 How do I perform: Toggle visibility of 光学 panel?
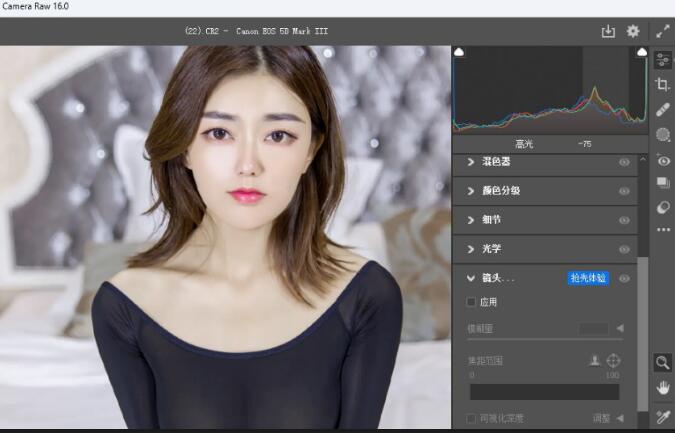[x=624, y=250]
